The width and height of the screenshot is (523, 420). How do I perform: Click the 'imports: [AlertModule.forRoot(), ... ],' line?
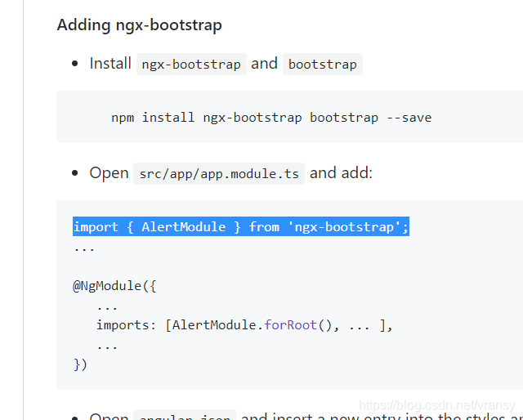click(244, 325)
